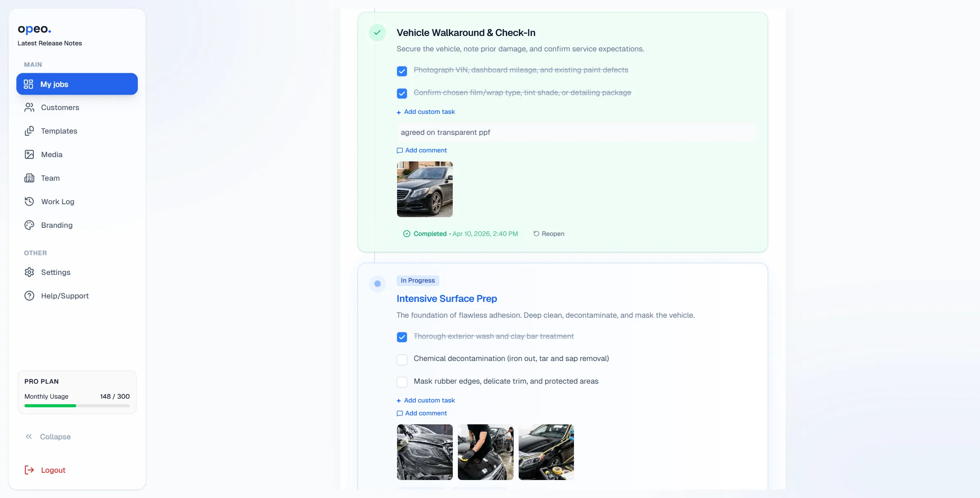Click comment bubble icon under transparent ppf note
The width and height of the screenshot is (980, 498).
[x=400, y=150]
